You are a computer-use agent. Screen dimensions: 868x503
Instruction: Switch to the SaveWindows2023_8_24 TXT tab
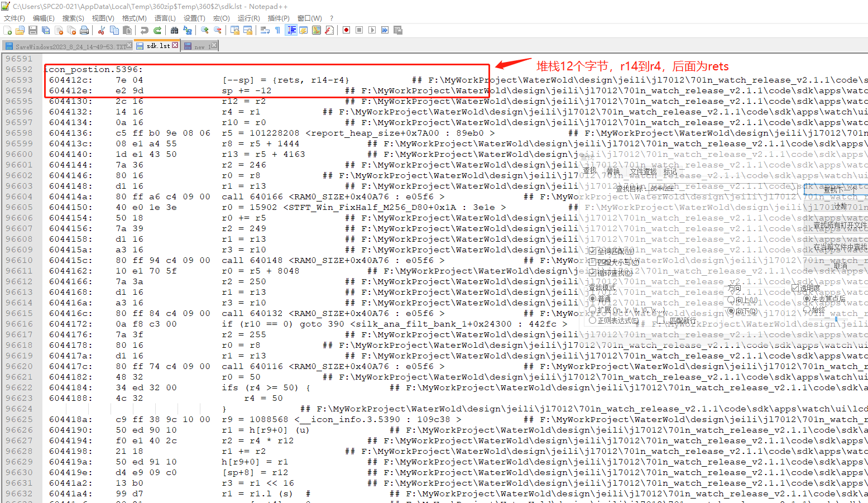pos(68,46)
